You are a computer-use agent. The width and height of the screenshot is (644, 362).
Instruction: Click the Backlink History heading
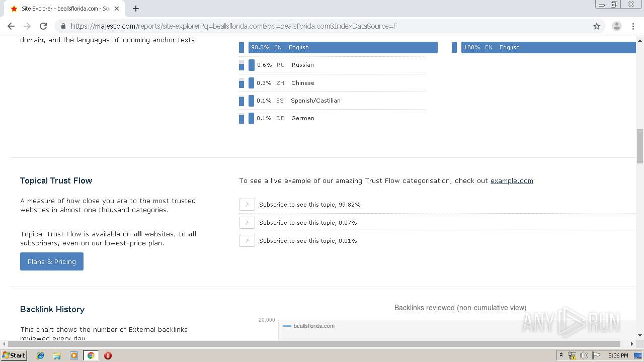tap(52, 309)
